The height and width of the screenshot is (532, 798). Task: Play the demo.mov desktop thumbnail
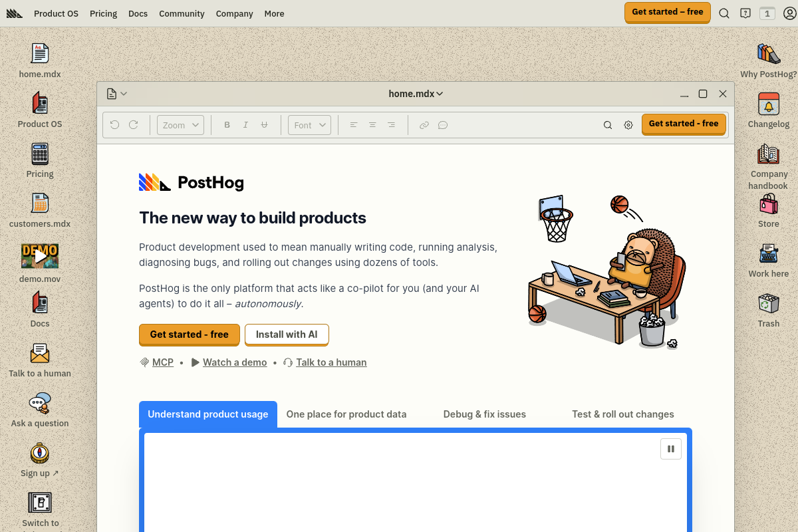tap(40, 256)
